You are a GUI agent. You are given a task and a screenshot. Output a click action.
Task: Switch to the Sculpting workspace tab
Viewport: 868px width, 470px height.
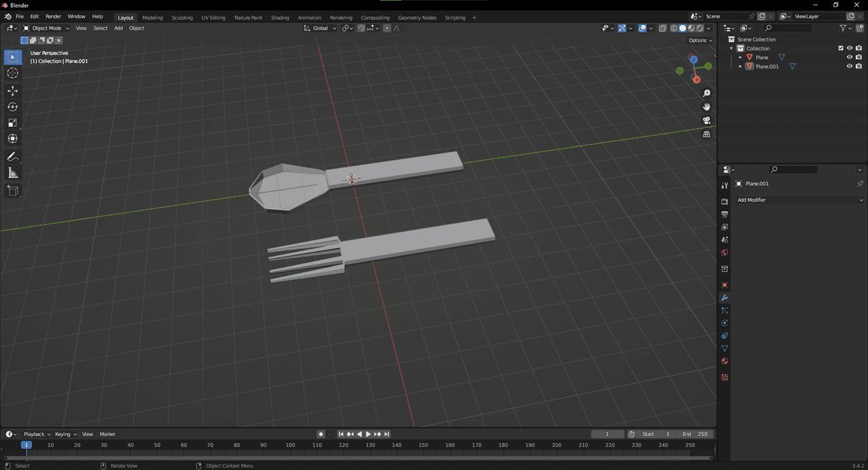click(x=182, y=18)
